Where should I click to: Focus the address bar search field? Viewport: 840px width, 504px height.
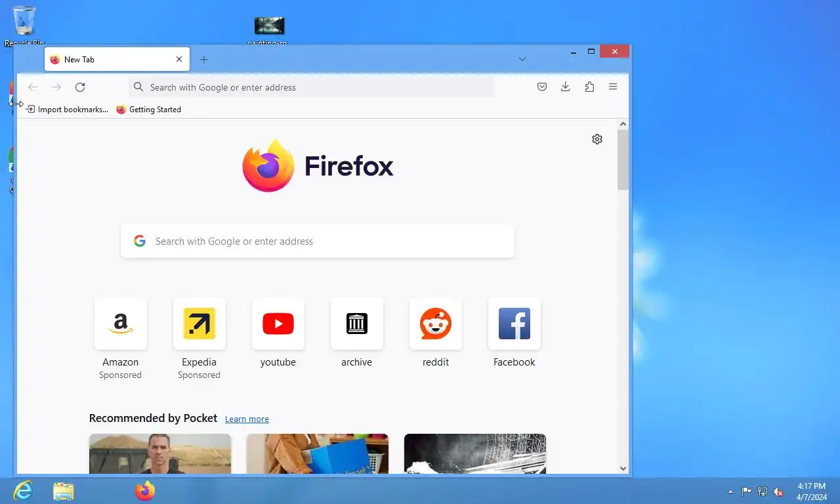pyautogui.click(x=311, y=87)
